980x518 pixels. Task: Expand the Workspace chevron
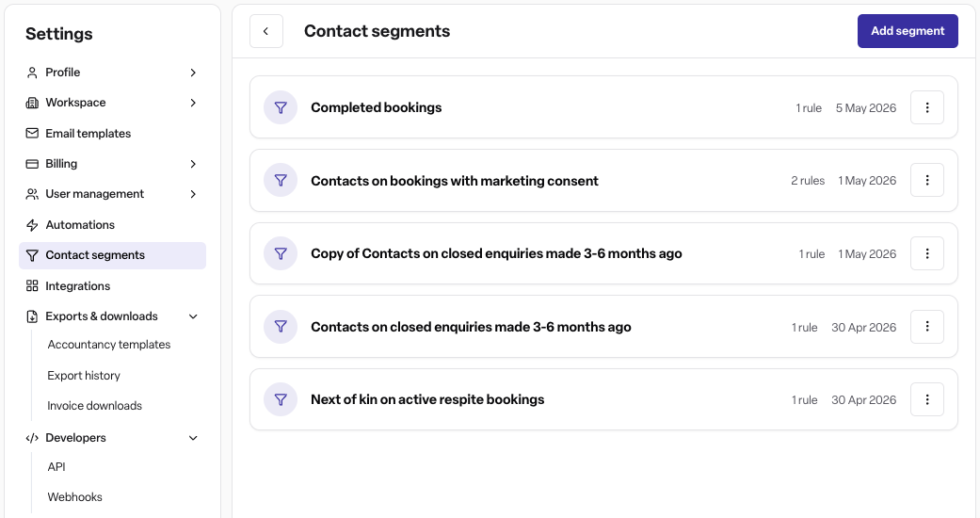pos(193,103)
